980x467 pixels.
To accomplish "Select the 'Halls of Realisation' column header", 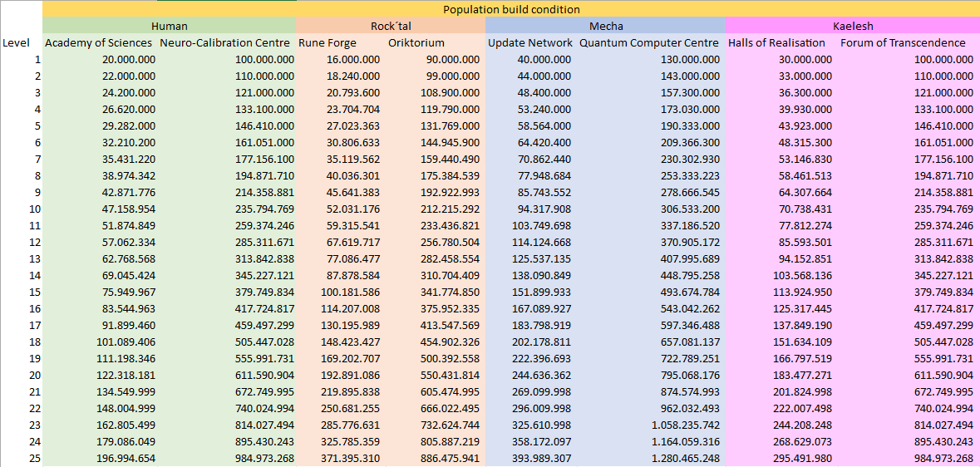I will coord(776,42).
